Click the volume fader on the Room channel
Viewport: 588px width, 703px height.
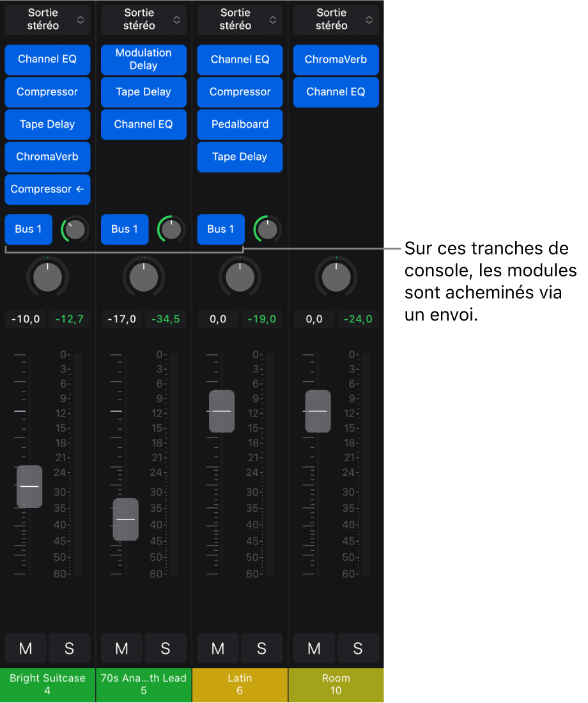tap(318, 411)
